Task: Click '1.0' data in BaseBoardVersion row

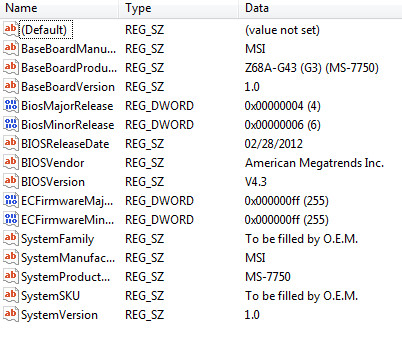Action: point(252,87)
